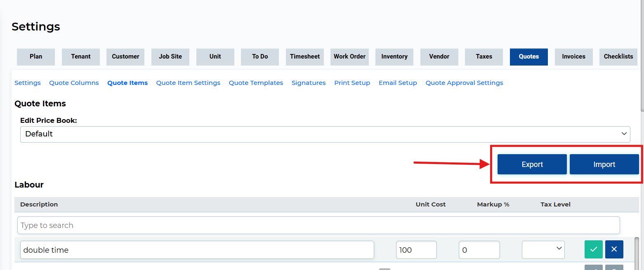The height and width of the screenshot is (270, 644).
Task: Click the Markup % input field
Action: pos(479,250)
